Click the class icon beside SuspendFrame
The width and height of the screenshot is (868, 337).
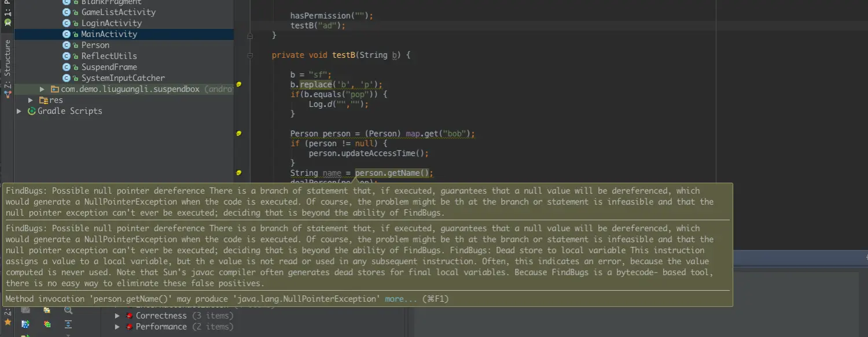[x=66, y=67]
